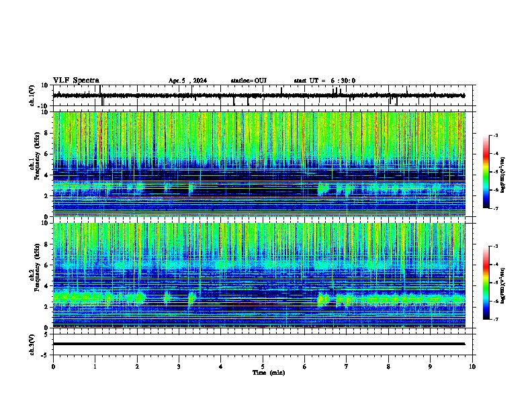Click the "ch.1(V)" waveform axis label
This screenshot has width=532, height=411.
tap(32, 95)
